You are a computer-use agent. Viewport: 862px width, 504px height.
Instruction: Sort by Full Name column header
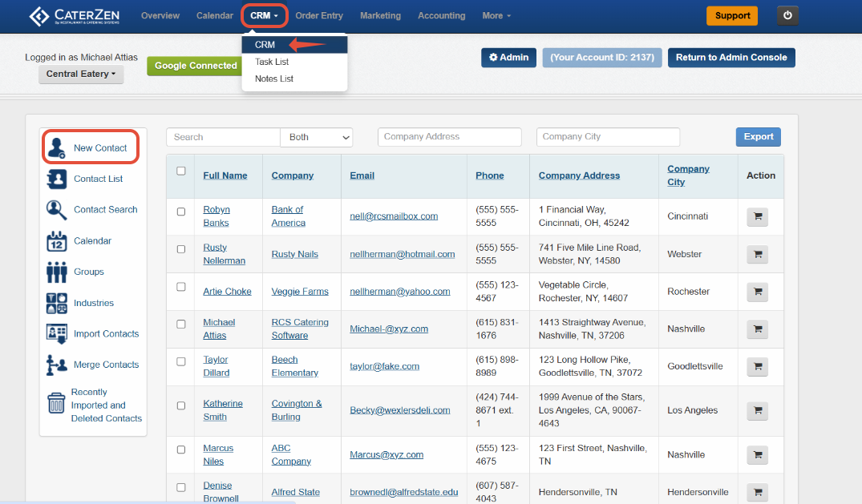click(225, 175)
